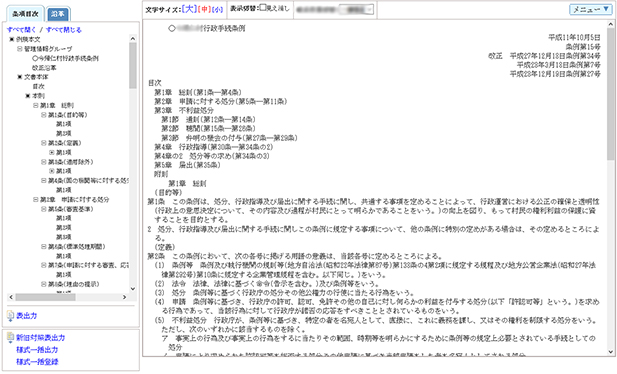The image size is (617, 374).
Task: Collapse the 第8条(理由の提示) node
Action: (43, 284)
